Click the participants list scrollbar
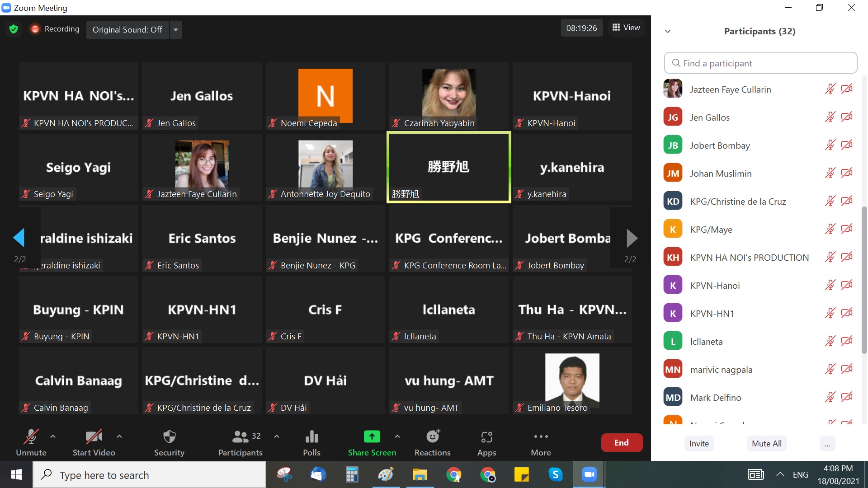 coord(864,280)
